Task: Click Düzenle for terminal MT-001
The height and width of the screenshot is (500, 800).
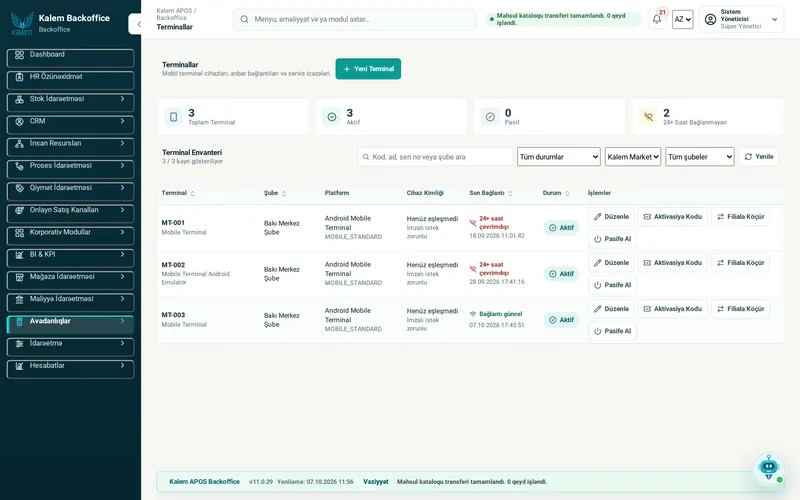Action: (x=611, y=217)
